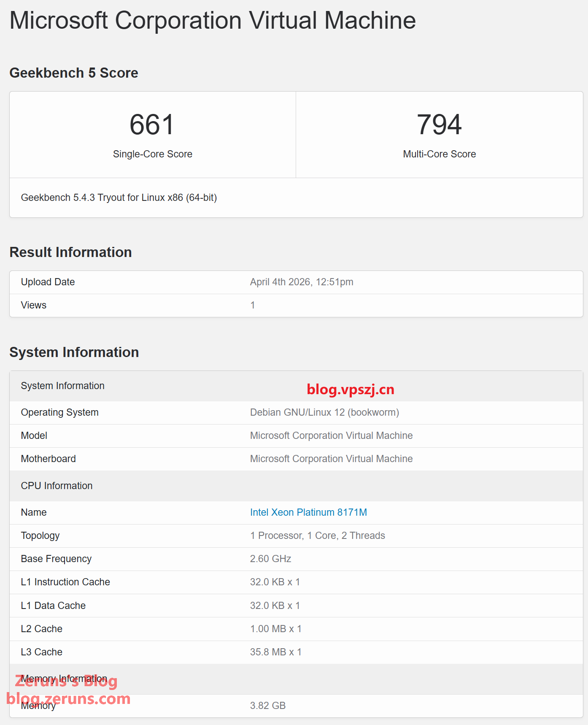The width and height of the screenshot is (588, 725).
Task: Click the Geekbench 5.4.3 Tryout version text
Action: click(x=119, y=197)
